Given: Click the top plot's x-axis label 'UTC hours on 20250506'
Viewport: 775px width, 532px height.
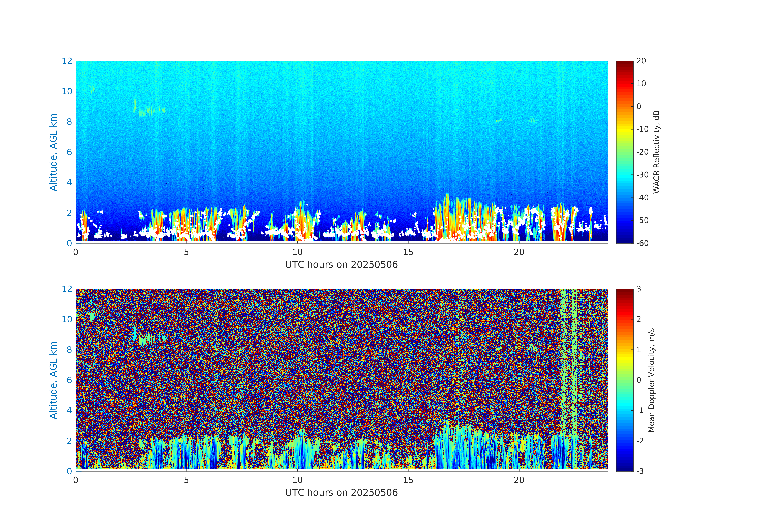Looking at the screenshot, I should pos(341,265).
